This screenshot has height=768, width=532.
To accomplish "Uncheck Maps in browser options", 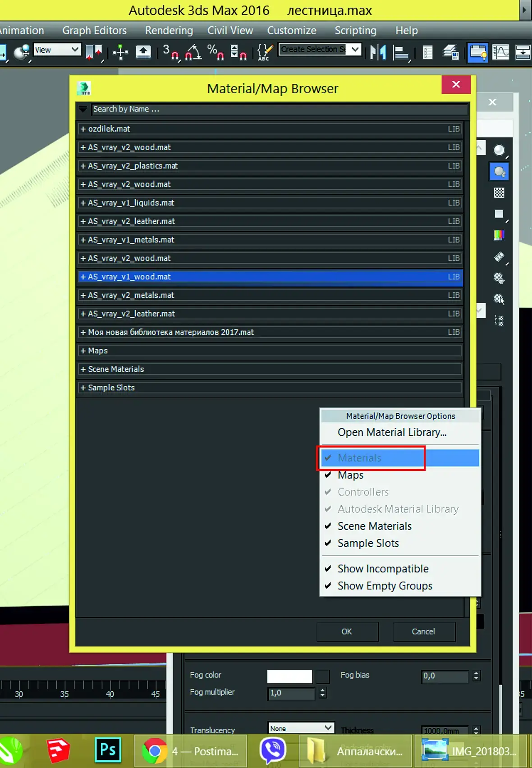I will 400,475.
